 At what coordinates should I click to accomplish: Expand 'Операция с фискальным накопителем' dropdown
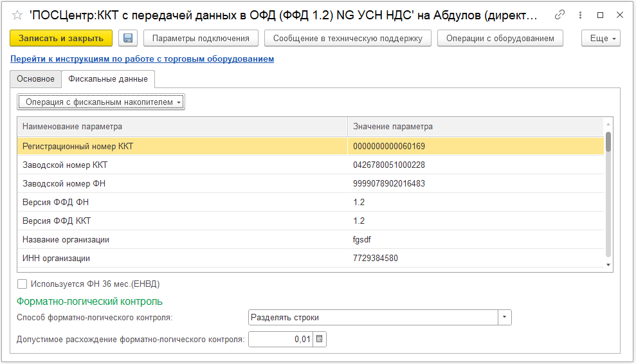click(101, 102)
